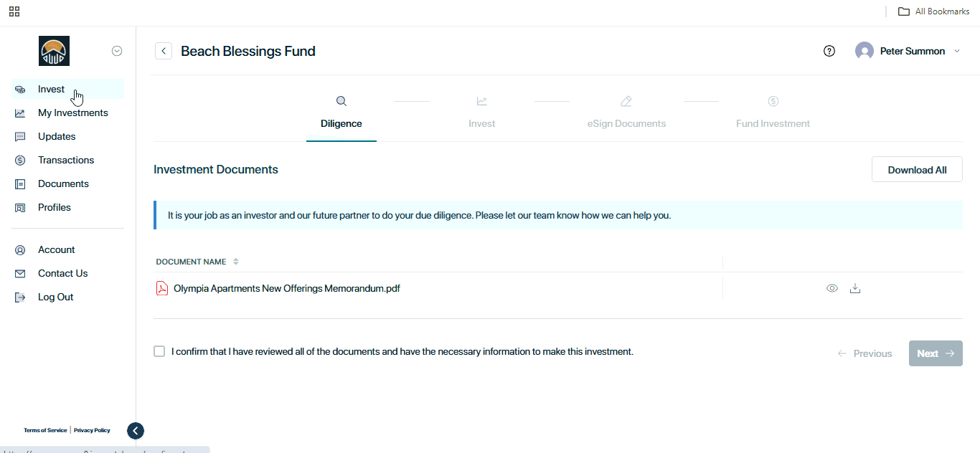980x453 pixels.
Task: Click the Download All button
Action: (x=917, y=170)
